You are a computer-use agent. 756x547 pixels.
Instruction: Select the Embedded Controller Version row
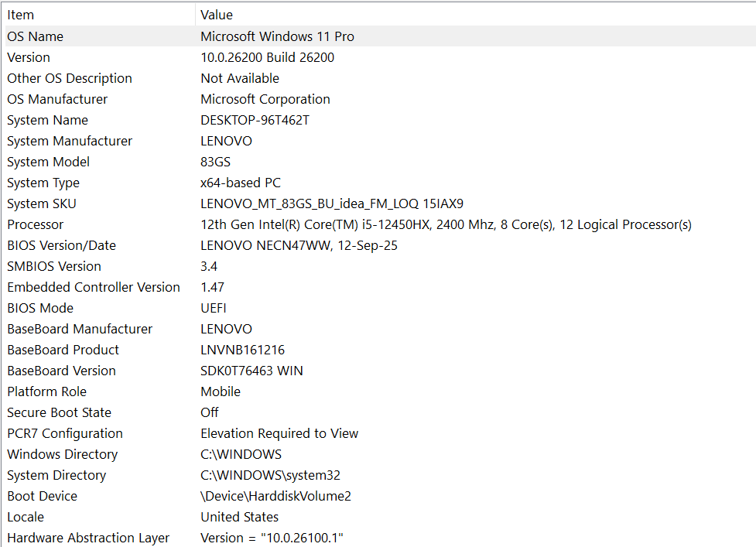pos(381,287)
